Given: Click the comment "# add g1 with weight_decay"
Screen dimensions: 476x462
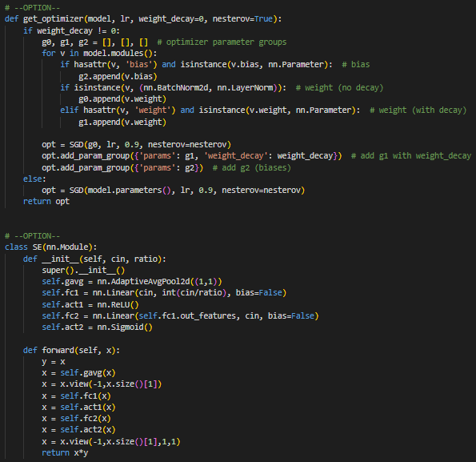Looking at the screenshot, I should [411, 156].
